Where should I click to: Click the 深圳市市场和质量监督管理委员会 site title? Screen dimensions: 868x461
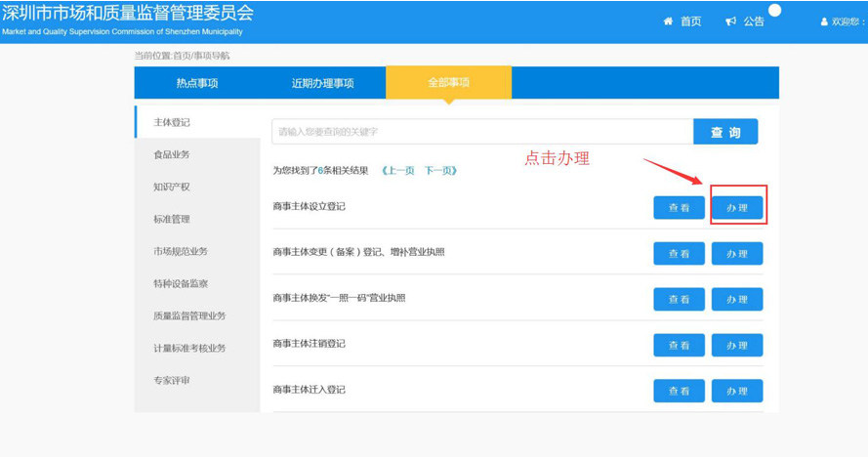pos(128,13)
